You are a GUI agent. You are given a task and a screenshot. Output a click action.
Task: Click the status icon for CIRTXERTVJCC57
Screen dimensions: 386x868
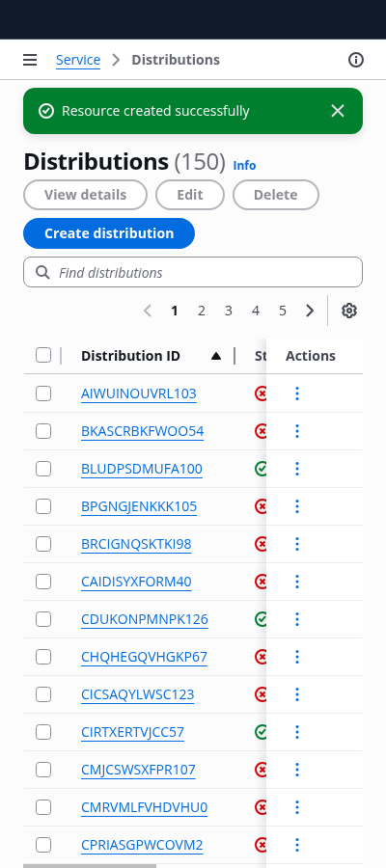261,732
